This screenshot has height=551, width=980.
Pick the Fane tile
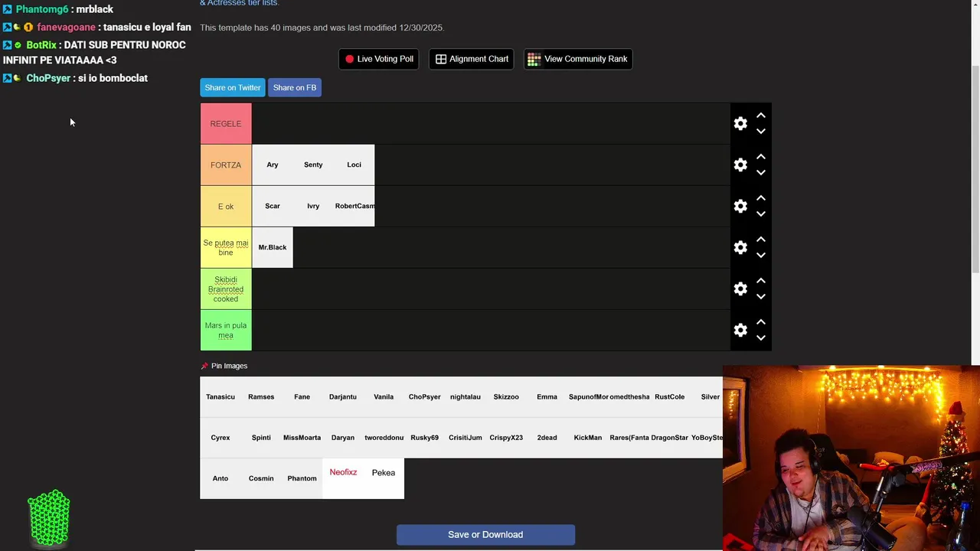[302, 396]
